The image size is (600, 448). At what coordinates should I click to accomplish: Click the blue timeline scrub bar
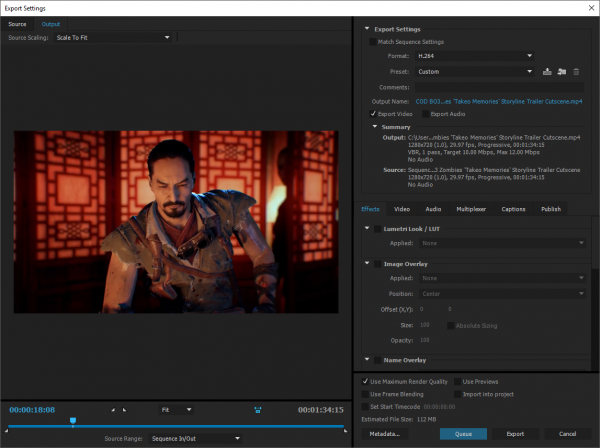176,426
